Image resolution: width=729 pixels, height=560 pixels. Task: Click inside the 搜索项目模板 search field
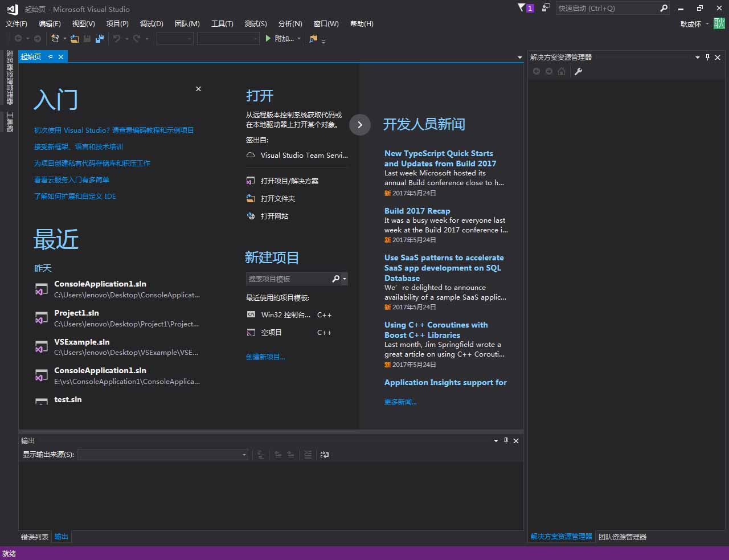(x=288, y=279)
